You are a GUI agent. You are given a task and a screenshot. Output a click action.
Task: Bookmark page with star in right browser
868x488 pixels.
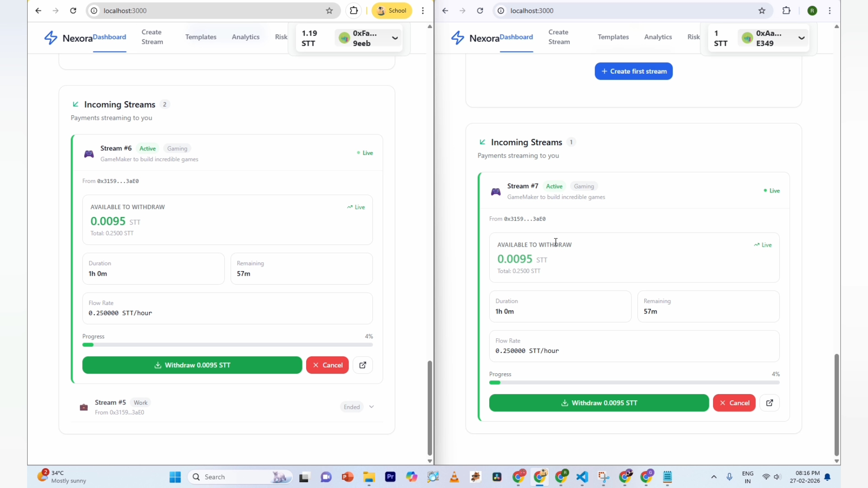(762, 10)
